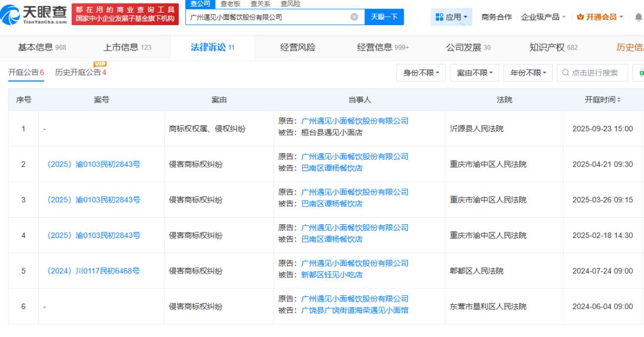Switch to 查公司 search tab
Viewport: 644px width, 337px height.
tap(200, 4)
